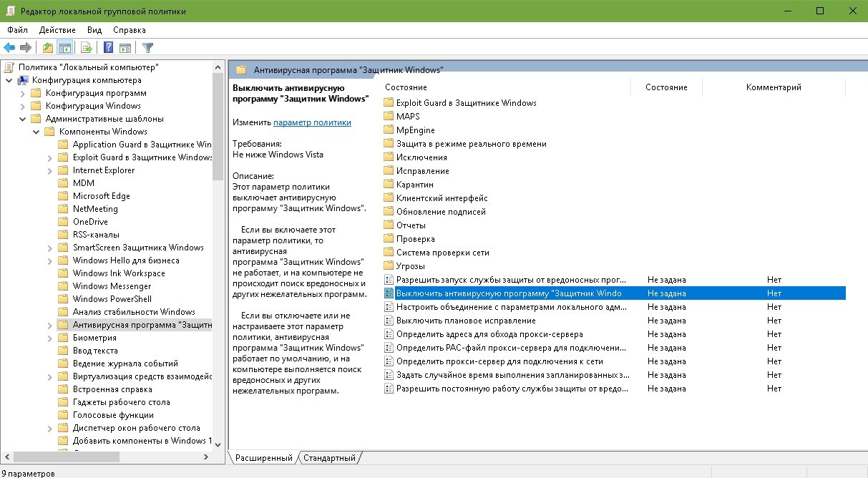Viewport: 868px width, 478px height.
Task: Click the scroll icon of Политика "Локальный компьютер"
Action: coord(9,67)
